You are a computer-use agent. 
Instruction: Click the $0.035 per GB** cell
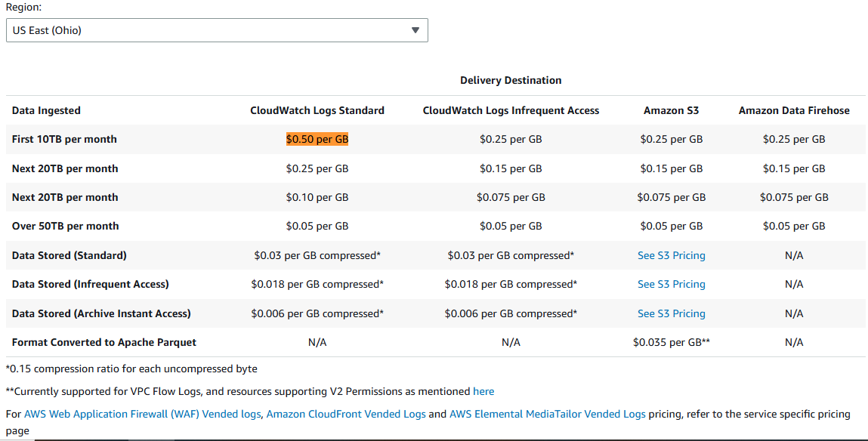click(x=671, y=342)
